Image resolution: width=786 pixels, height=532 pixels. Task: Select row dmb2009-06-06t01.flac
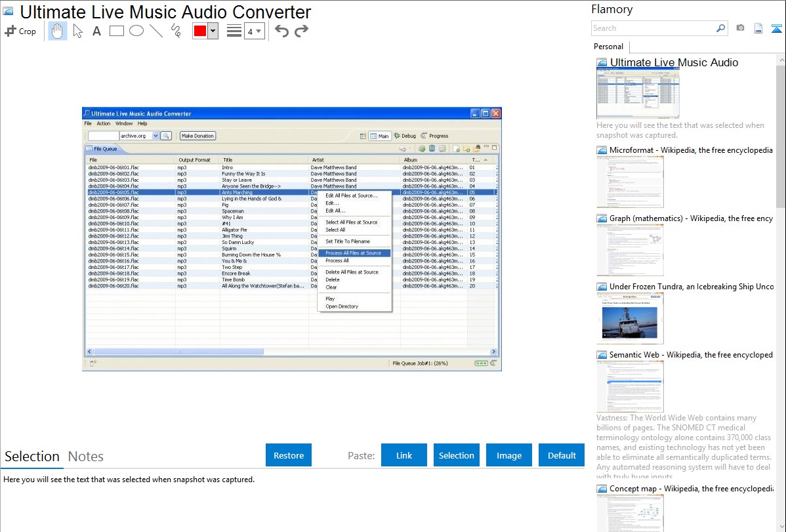click(291, 167)
